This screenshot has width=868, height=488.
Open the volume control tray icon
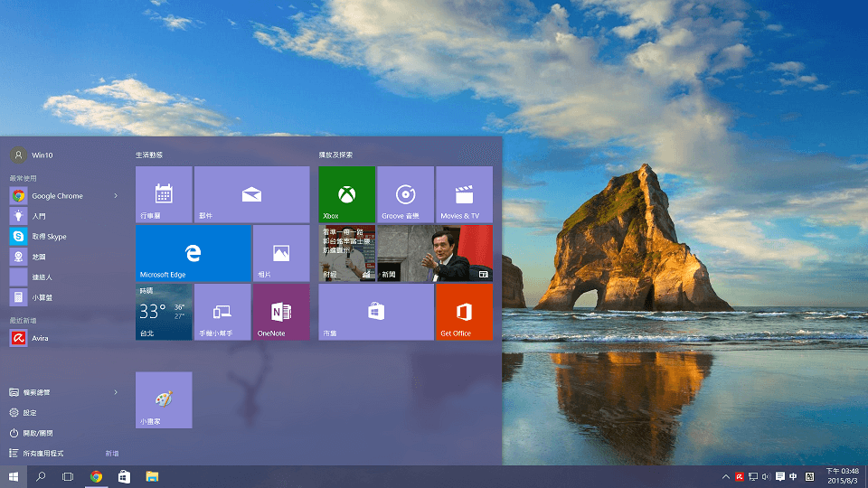point(766,476)
